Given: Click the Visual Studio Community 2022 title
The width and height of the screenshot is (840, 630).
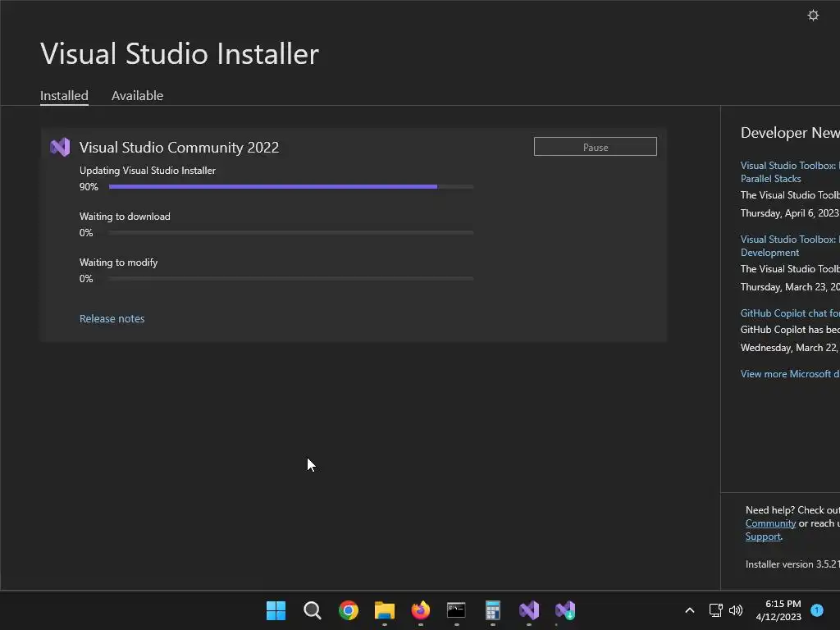Looking at the screenshot, I should [179, 148].
